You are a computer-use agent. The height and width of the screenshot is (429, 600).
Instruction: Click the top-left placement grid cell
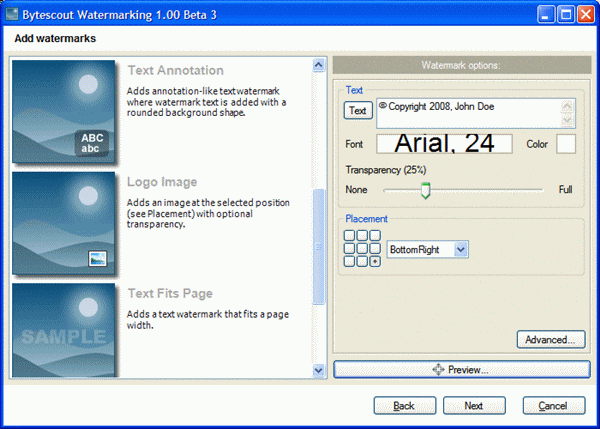pos(350,236)
